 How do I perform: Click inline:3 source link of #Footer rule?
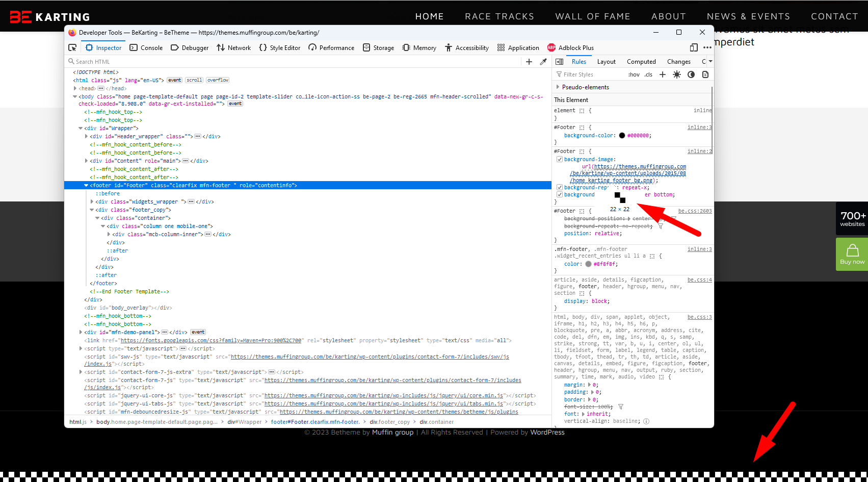pyautogui.click(x=699, y=128)
